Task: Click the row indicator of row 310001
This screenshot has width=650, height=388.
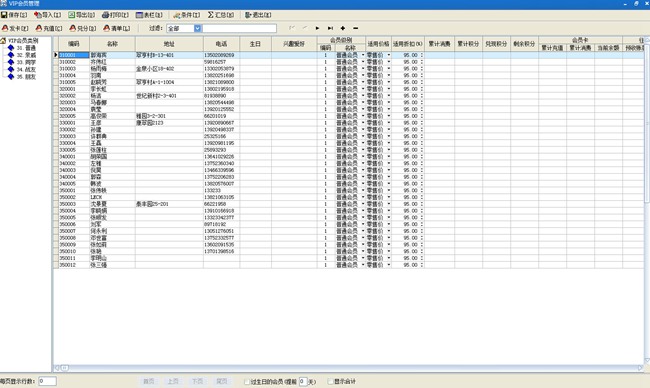Action: click(x=56, y=55)
